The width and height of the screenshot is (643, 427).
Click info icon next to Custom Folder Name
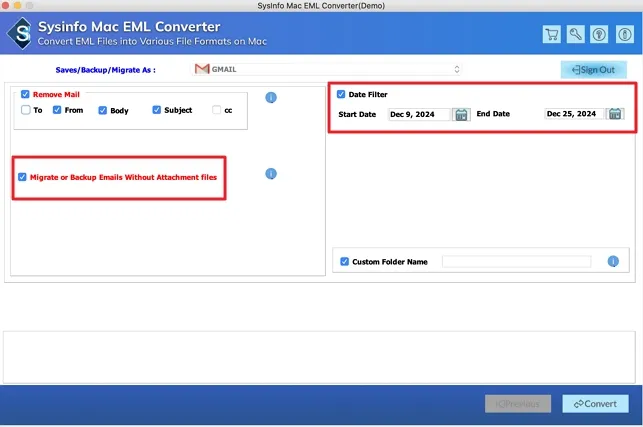point(613,261)
